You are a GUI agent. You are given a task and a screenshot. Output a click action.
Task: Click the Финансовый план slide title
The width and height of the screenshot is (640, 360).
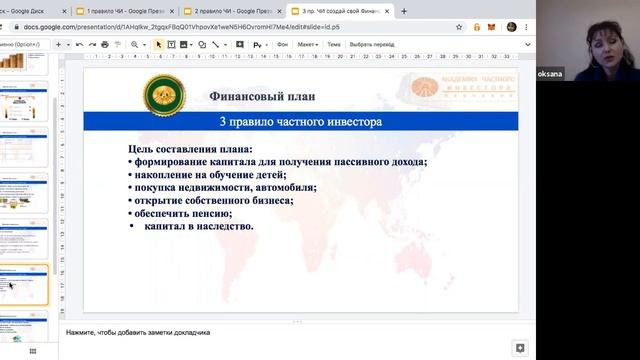(x=262, y=96)
